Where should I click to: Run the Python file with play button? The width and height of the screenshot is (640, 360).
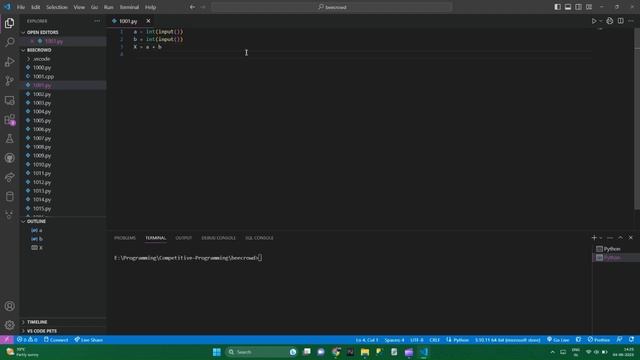(594, 21)
